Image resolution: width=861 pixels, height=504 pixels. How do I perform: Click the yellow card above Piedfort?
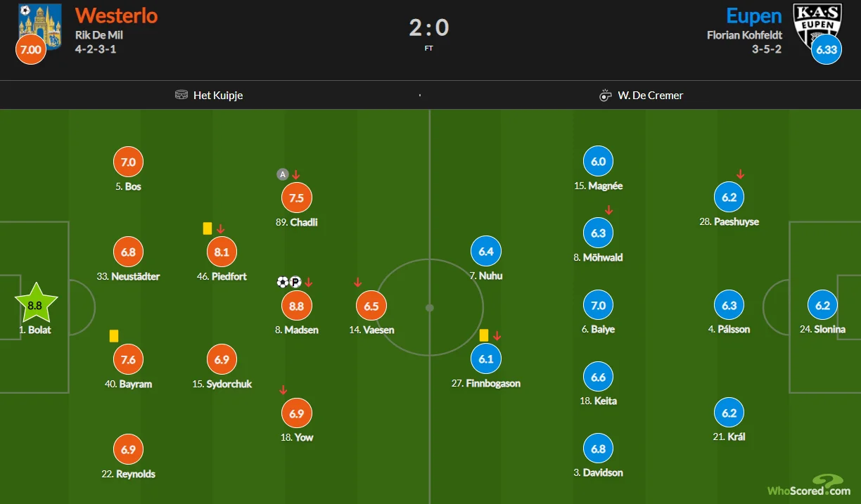[208, 228]
